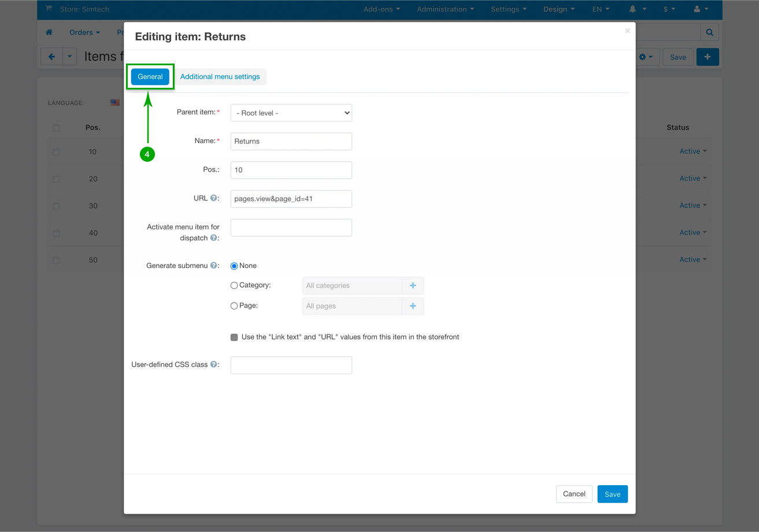Open the Parent item dropdown

291,113
